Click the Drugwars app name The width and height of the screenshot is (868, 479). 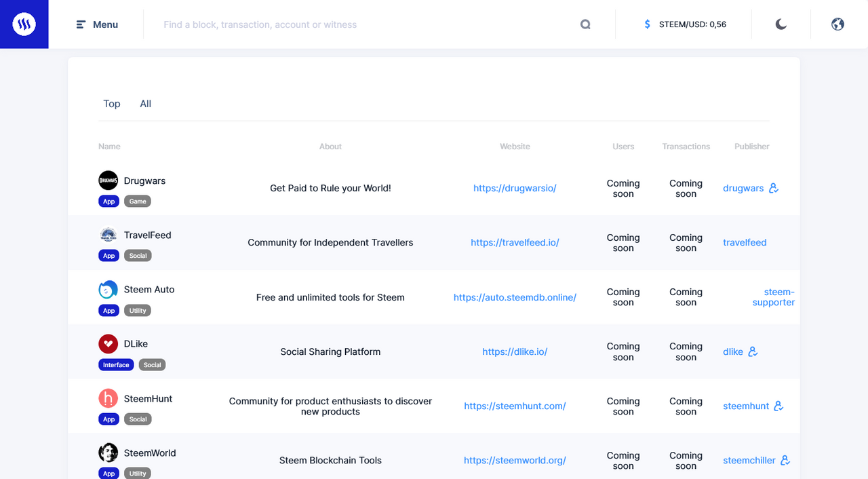coord(144,181)
